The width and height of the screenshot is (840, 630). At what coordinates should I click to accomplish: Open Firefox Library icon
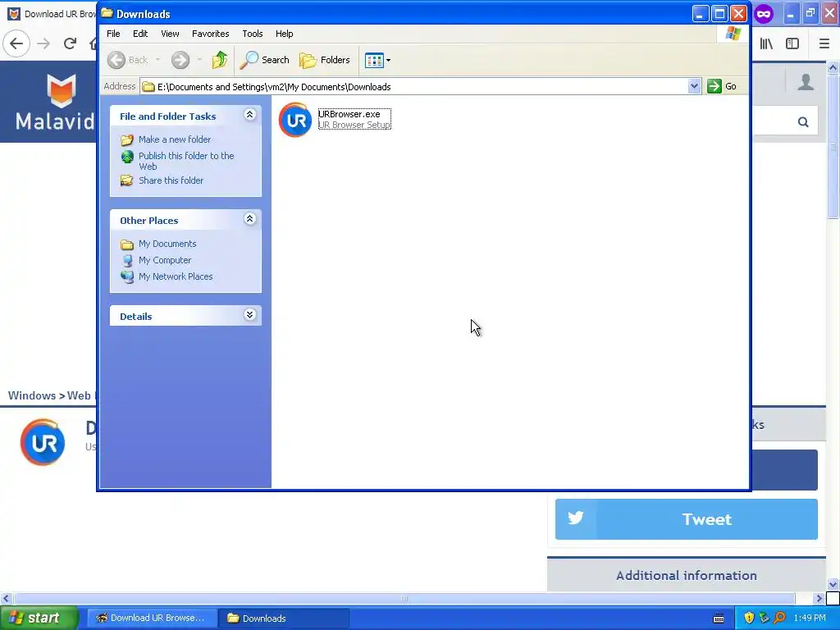(767, 43)
